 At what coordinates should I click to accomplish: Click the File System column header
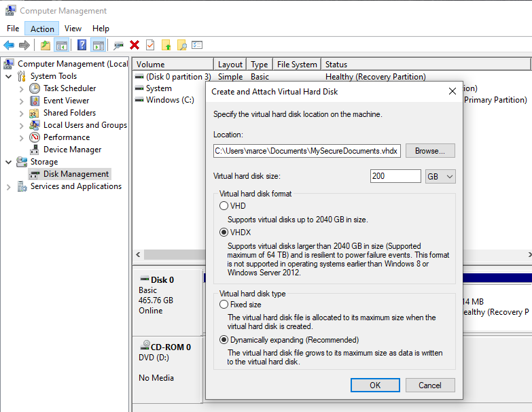(296, 65)
